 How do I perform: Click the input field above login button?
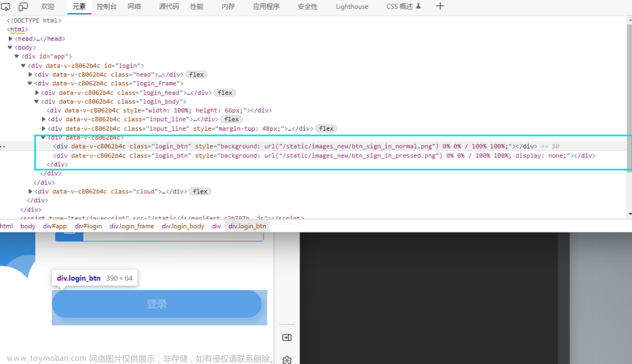coord(173,236)
